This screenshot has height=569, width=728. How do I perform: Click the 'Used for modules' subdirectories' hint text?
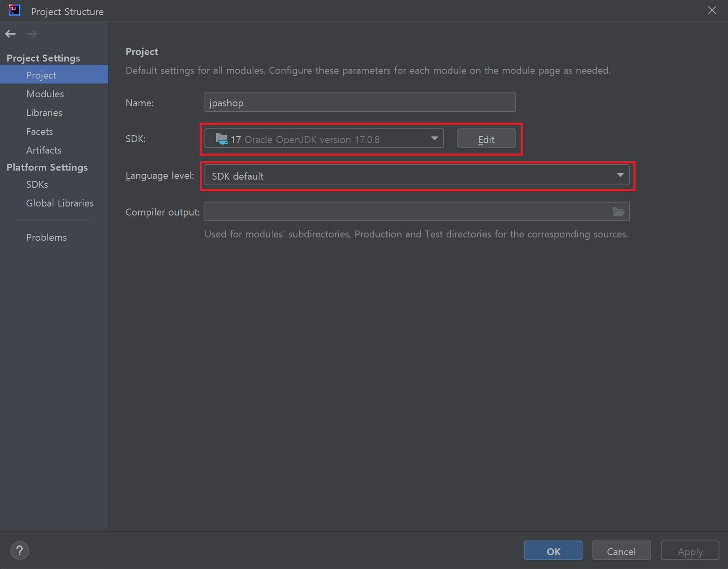[x=416, y=234]
